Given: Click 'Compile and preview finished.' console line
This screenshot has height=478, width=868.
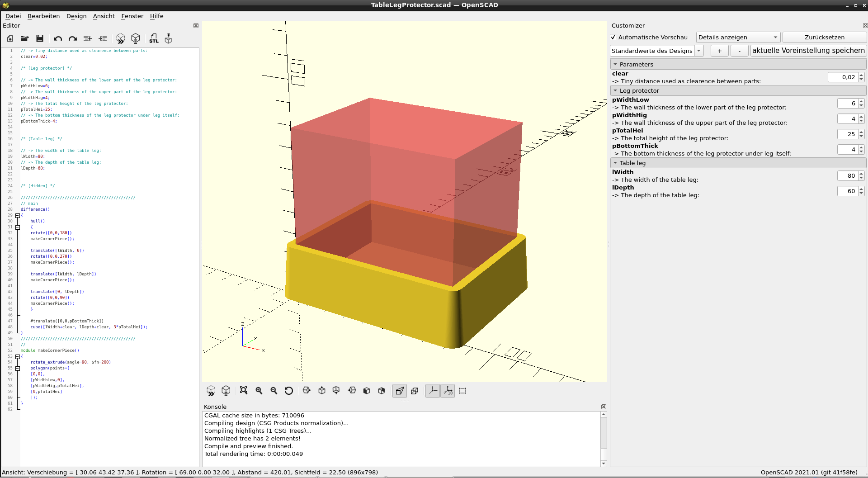Looking at the screenshot, I should 248,446.
